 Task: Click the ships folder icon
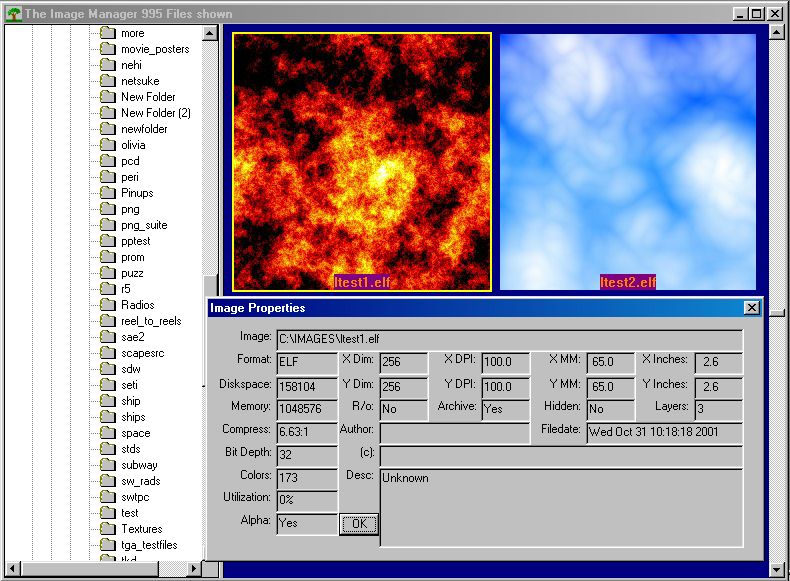pos(107,417)
